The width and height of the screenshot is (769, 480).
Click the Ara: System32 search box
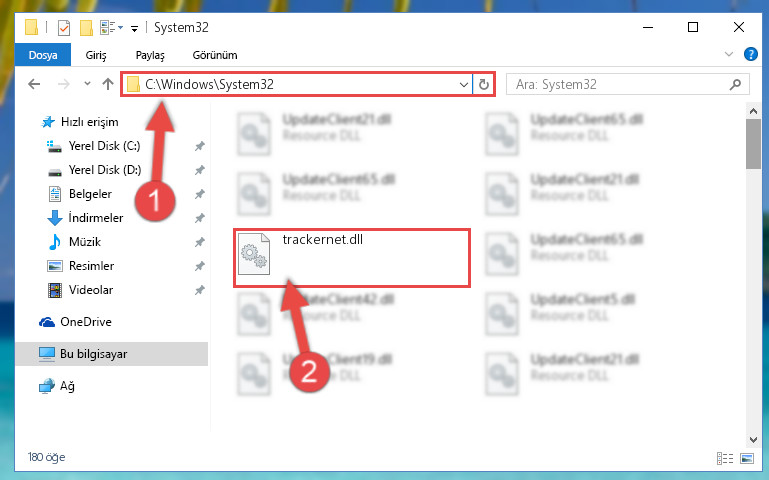click(x=627, y=84)
